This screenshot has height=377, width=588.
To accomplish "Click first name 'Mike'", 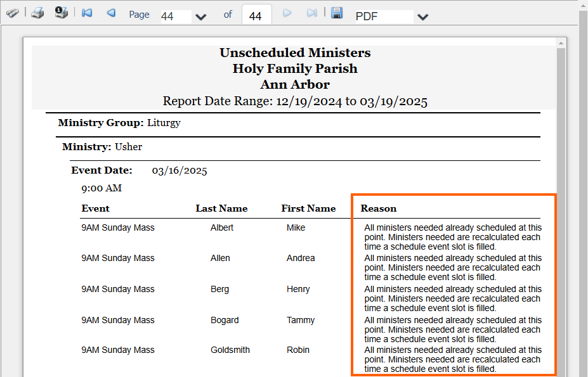I will point(296,228).
